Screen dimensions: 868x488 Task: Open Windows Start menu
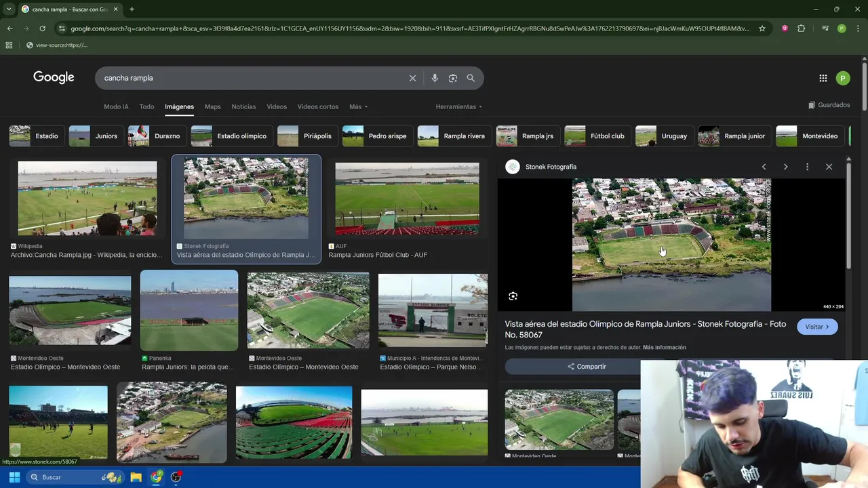point(14,477)
